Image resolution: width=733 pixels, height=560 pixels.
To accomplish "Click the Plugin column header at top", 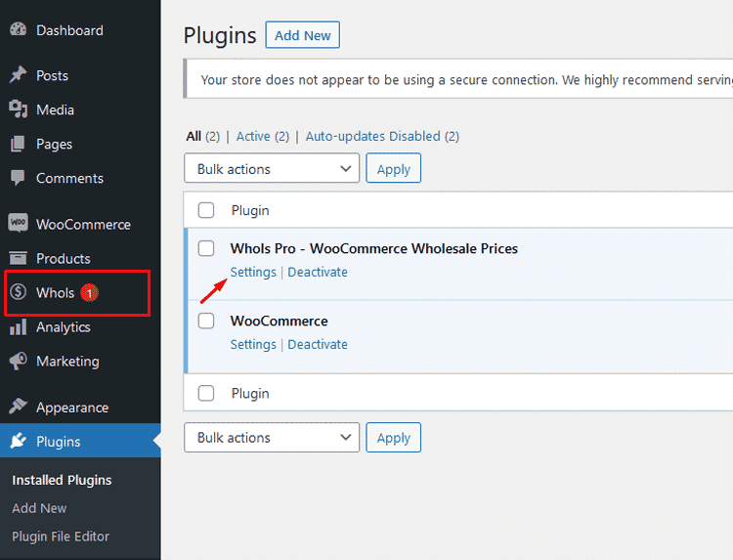I will point(250,211).
